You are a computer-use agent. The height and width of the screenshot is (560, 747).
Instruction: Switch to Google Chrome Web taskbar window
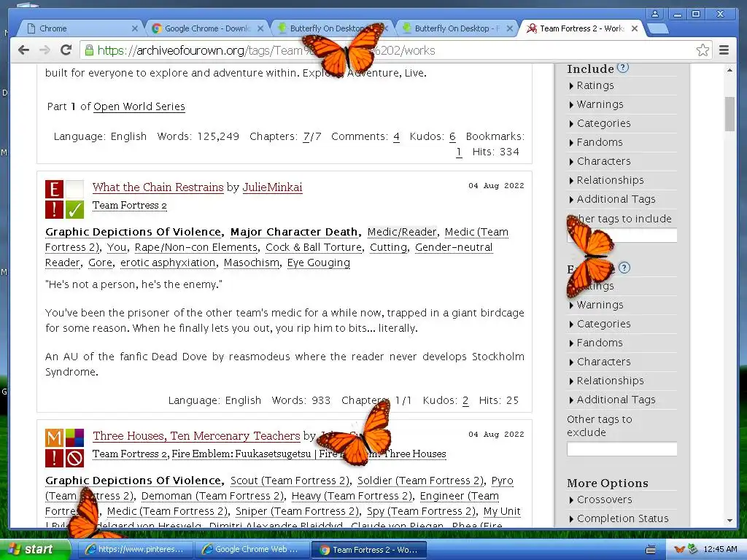tap(252, 549)
